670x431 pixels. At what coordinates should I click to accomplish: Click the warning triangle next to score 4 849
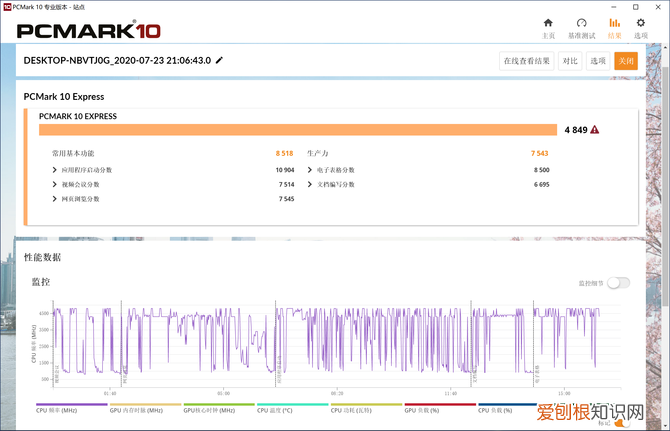pos(595,129)
